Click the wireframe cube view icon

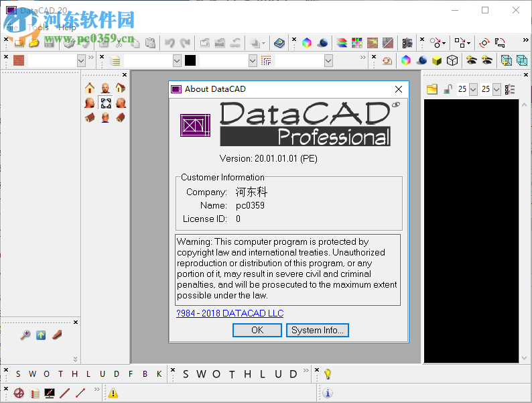pyautogui.click(x=452, y=61)
